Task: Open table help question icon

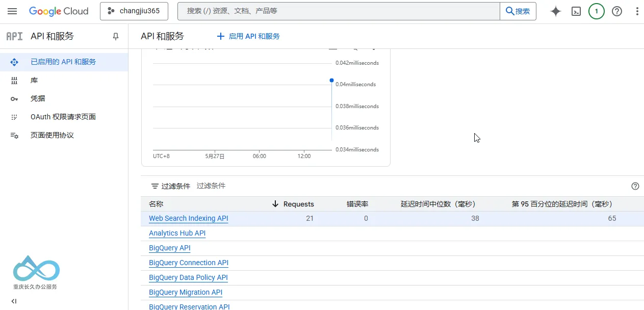Action: click(635, 186)
